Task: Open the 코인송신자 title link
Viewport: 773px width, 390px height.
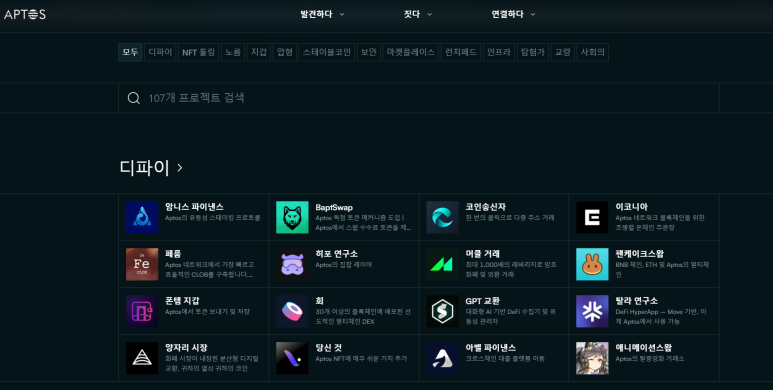Action: click(486, 207)
